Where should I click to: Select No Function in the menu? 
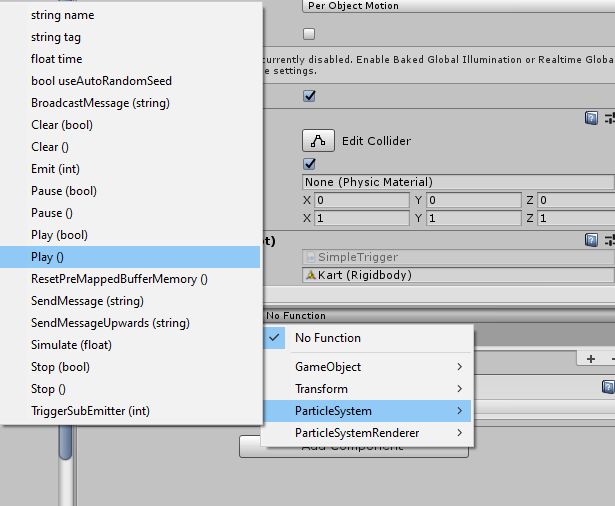[x=368, y=338]
